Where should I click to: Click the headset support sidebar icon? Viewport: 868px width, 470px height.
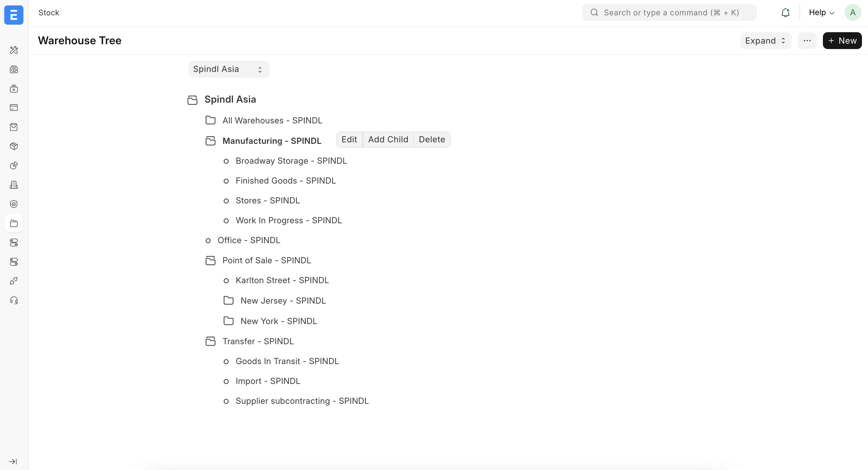[14, 300]
